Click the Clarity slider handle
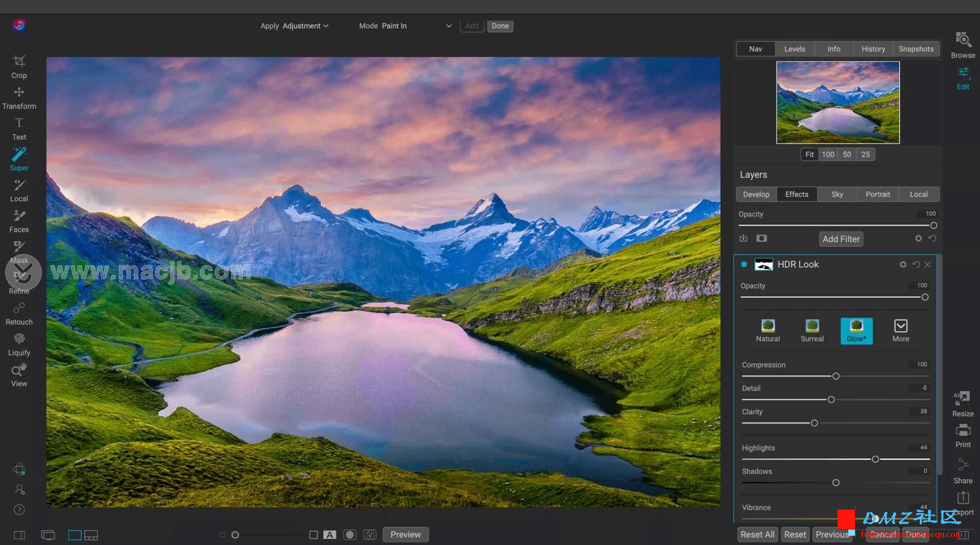Screen dimensions: 980x545 814,423
